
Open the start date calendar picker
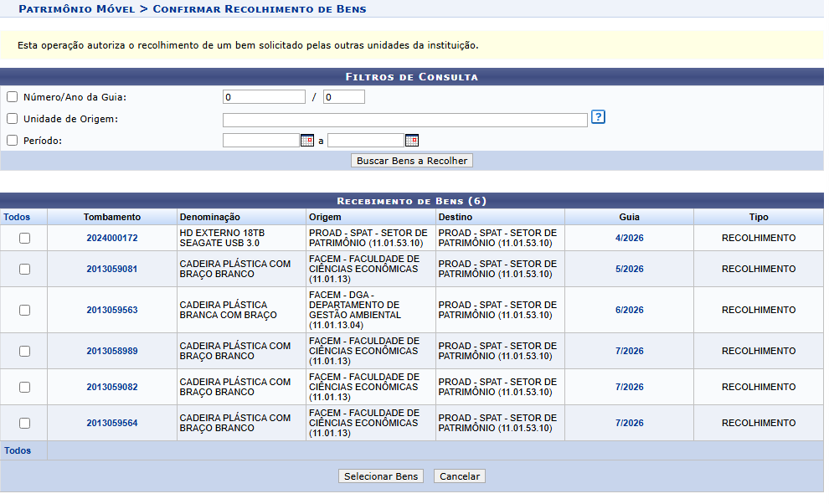coord(307,141)
